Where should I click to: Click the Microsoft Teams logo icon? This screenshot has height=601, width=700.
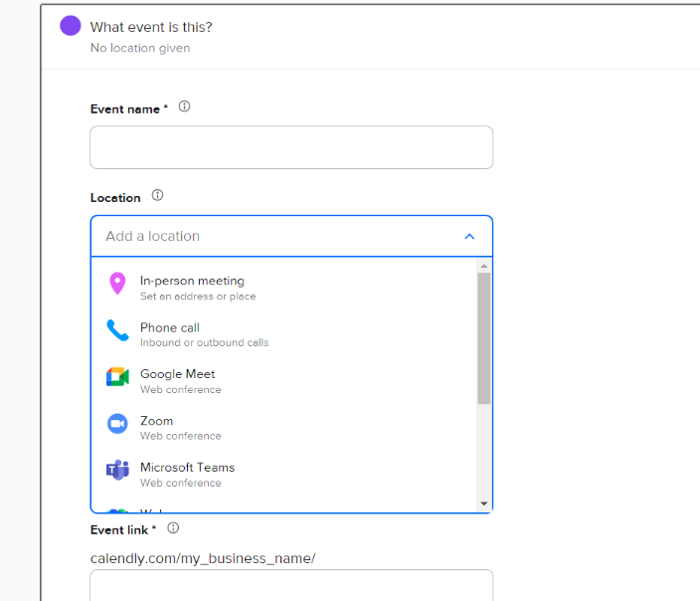(117, 471)
